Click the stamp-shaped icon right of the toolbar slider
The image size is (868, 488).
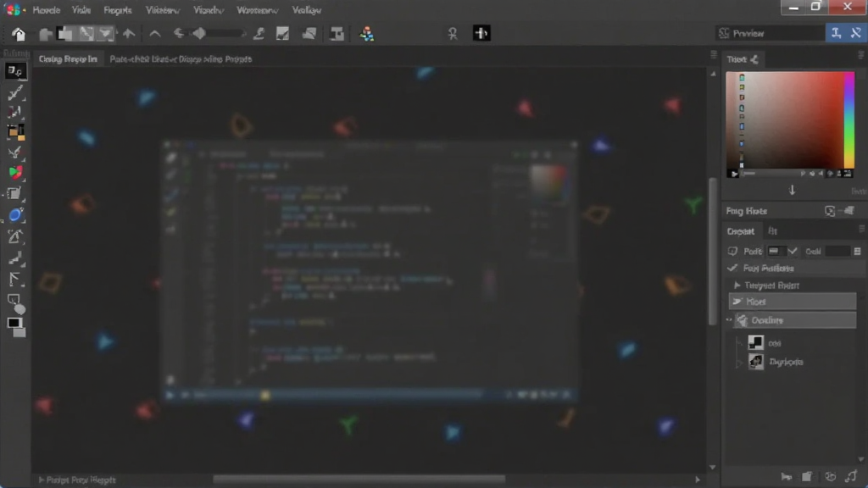tap(259, 34)
